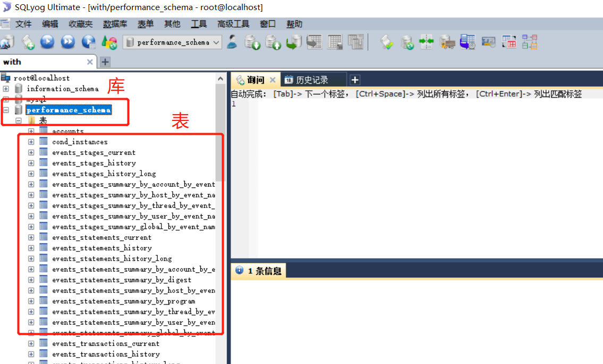Click the database with green curved arrow icon
Viewport: 603px width, 364px height.
(294, 42)
